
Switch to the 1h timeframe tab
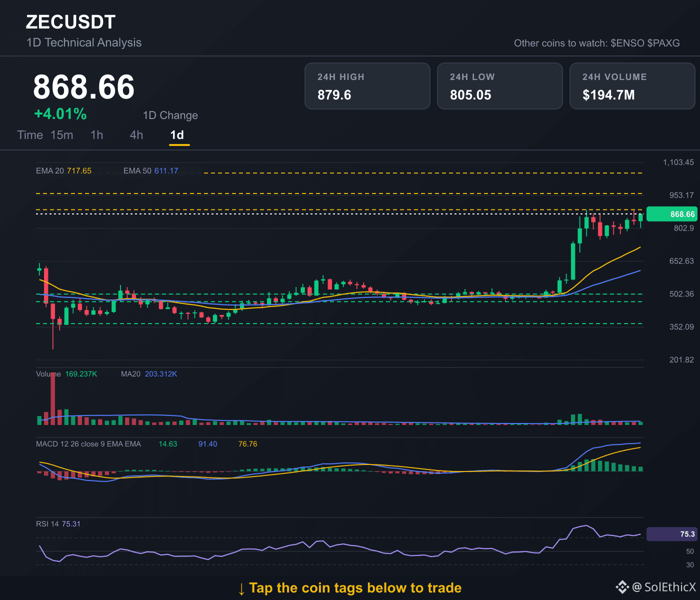tap(97, 135)
